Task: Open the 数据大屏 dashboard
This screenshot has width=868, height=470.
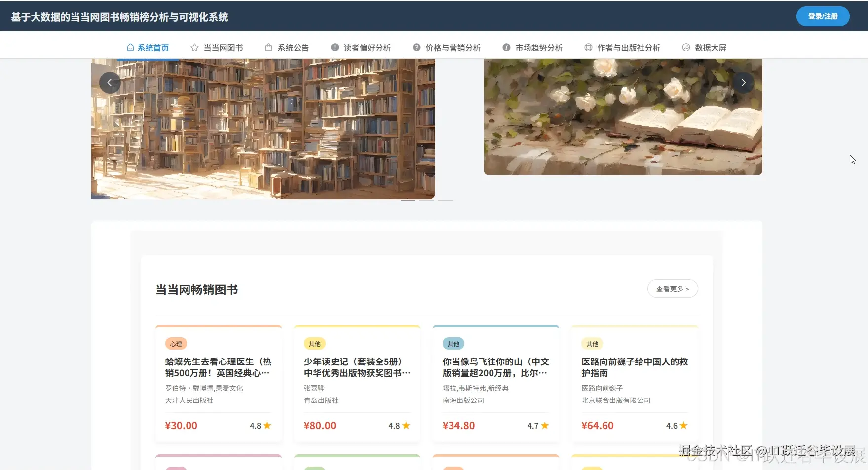Action: pyautogui.click(x=704, y=48)
